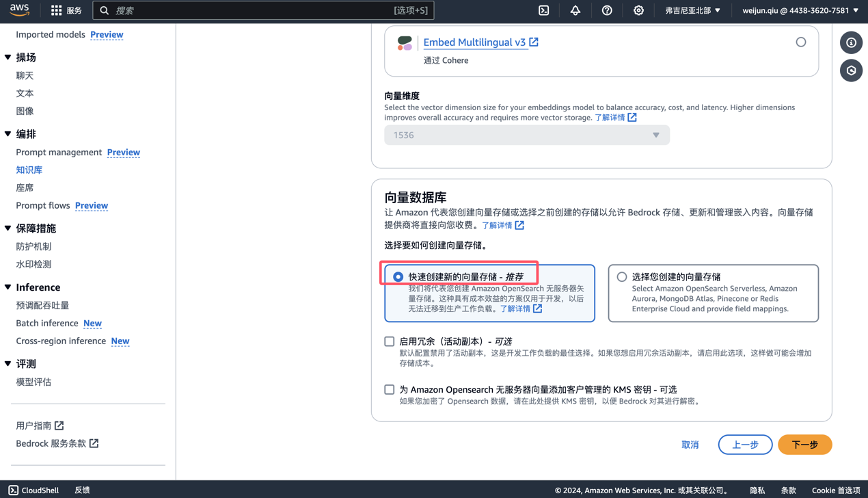Open the 弗吉尼亚北部 region dropdown
This screenshot has height=498, width=868.
692,10
